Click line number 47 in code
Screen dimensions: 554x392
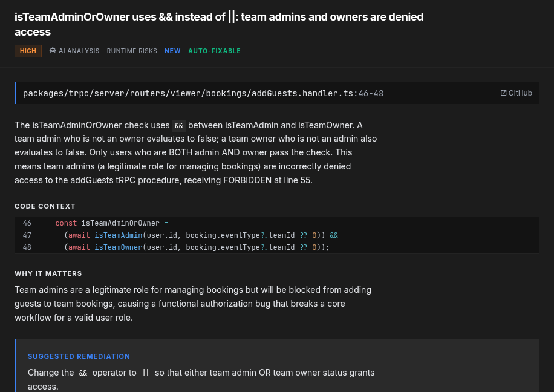(27, 235)
